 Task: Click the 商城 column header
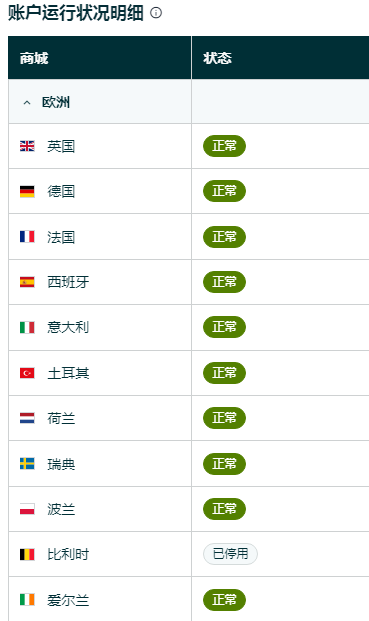(x=34, y=58)
